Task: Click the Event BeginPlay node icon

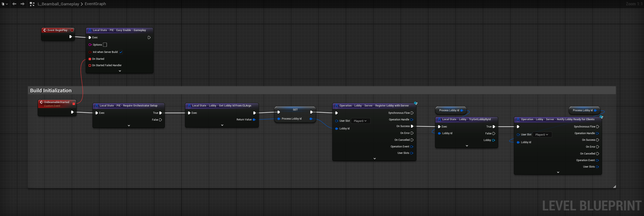Action: [x=45, y=30]
